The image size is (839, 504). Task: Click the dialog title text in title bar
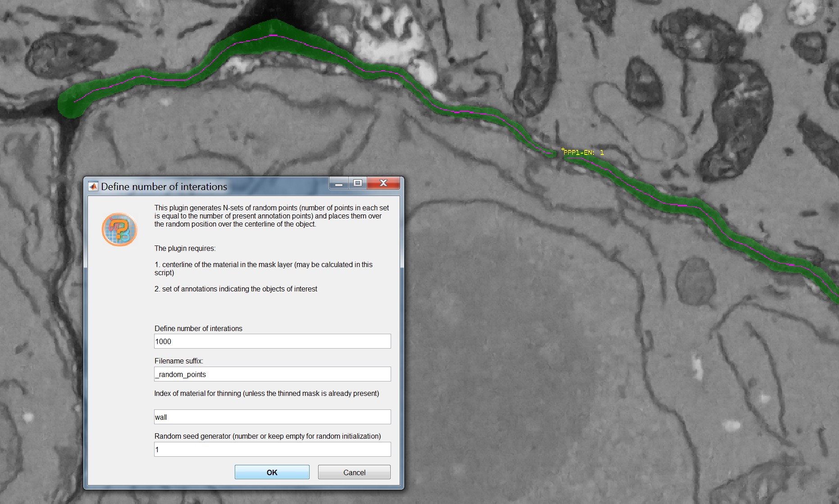click(x=164, y=186)
